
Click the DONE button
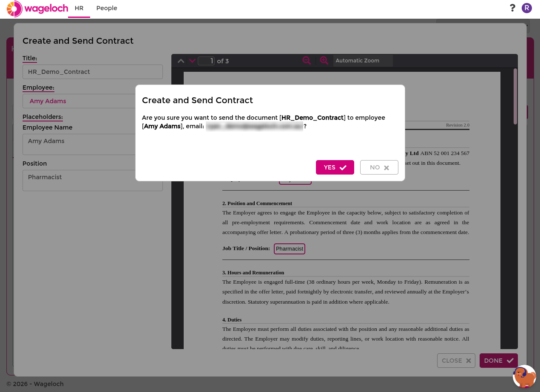499,361
